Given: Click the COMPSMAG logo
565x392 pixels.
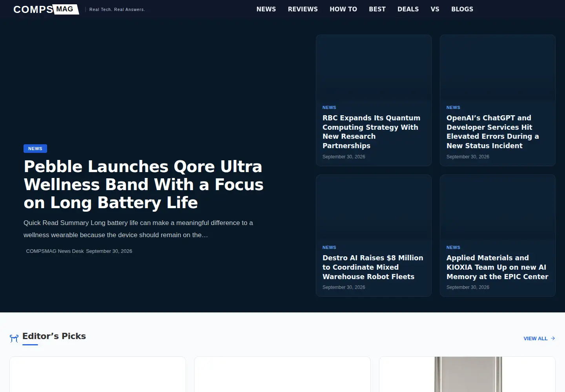Looking at the screenshot, I should click(46, 9).
